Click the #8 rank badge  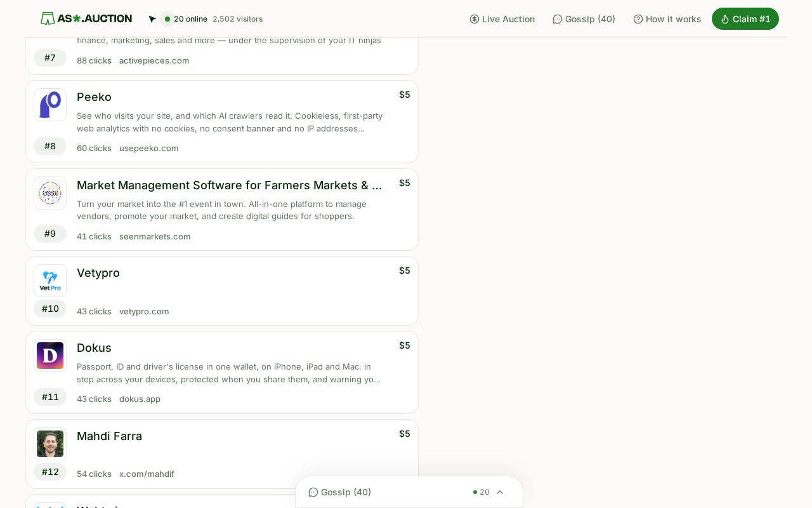50,146
